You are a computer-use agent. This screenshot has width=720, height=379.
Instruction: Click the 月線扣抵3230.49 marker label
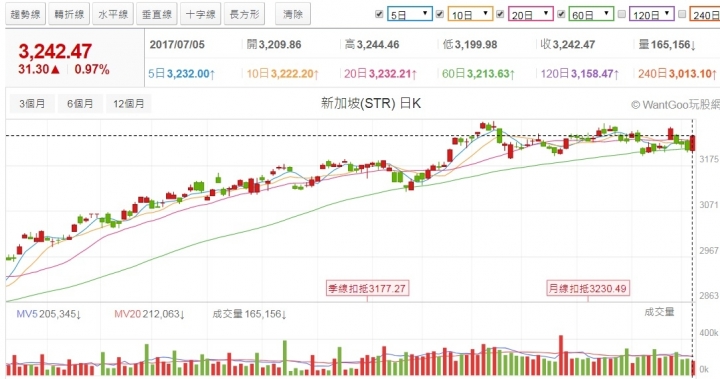tap(588, 288)
